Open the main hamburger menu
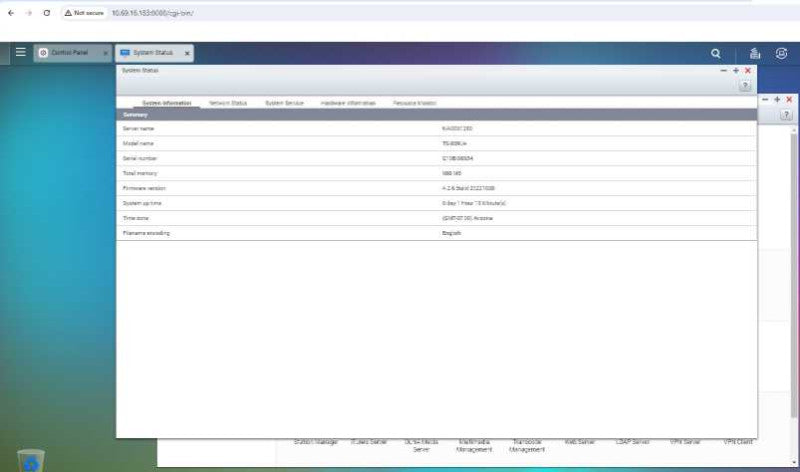Viewport: 800px width, 472px height. (20, 52)
